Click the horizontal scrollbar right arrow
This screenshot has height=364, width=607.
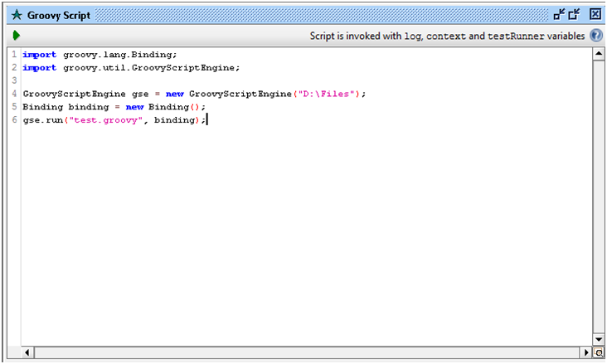tap(586, 352)
